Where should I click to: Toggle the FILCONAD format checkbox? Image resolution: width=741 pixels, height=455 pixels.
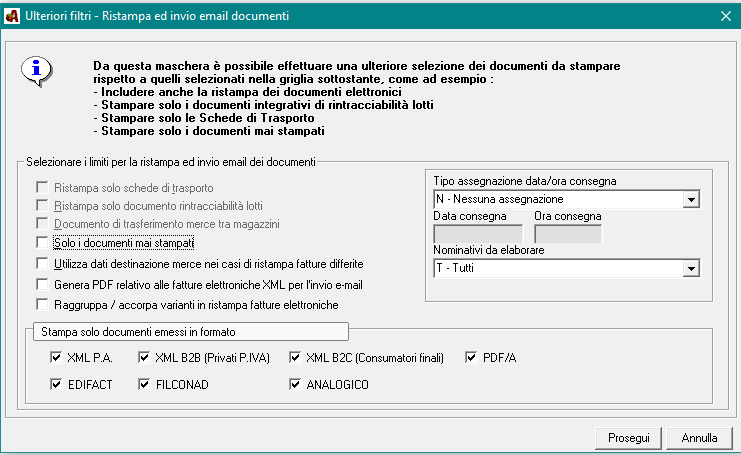pyautogui.click(x=146, y=384)
